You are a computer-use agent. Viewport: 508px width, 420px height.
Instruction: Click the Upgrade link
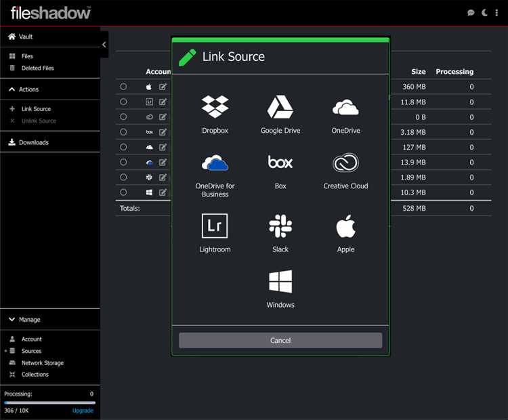[83, 411]
